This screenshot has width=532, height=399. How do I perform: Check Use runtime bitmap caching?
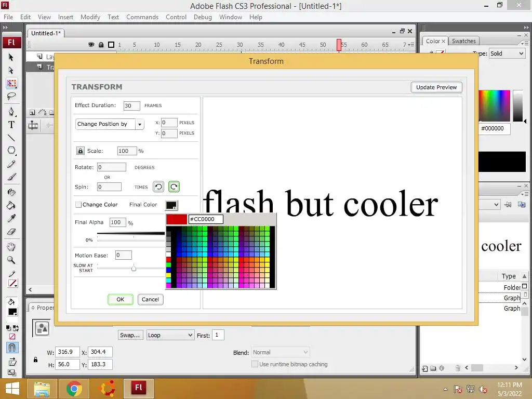click(x=255, y=364)
